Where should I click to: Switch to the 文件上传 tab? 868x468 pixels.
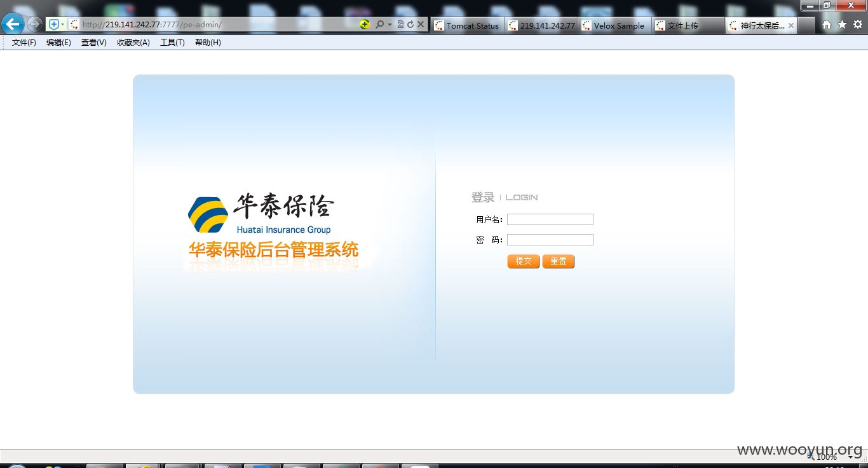[689, 25]
